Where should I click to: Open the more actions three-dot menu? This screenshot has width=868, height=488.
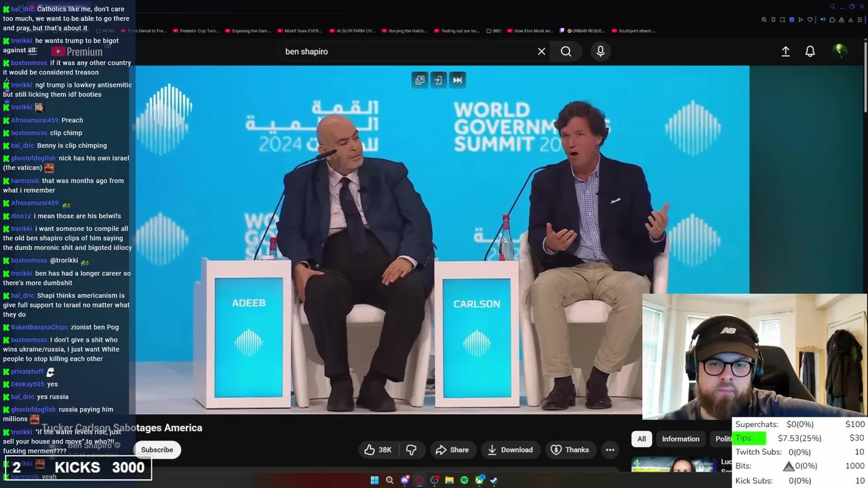click(610, 449)
